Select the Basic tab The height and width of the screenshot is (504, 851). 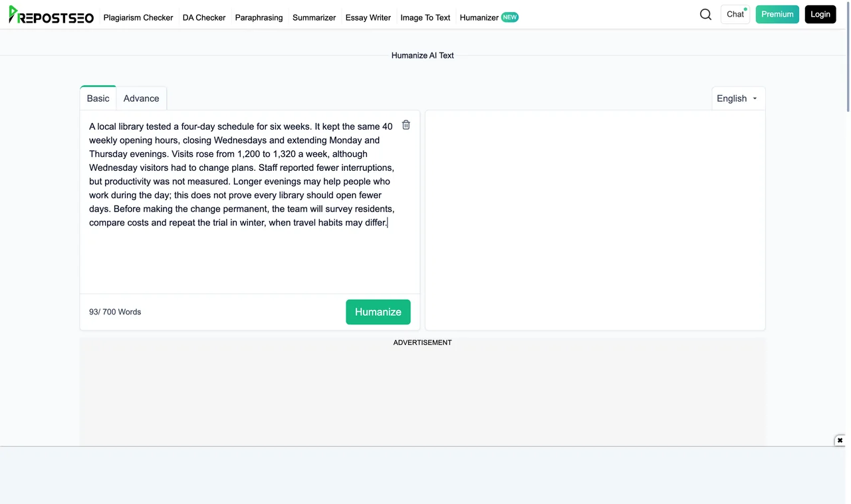(98, 98)
